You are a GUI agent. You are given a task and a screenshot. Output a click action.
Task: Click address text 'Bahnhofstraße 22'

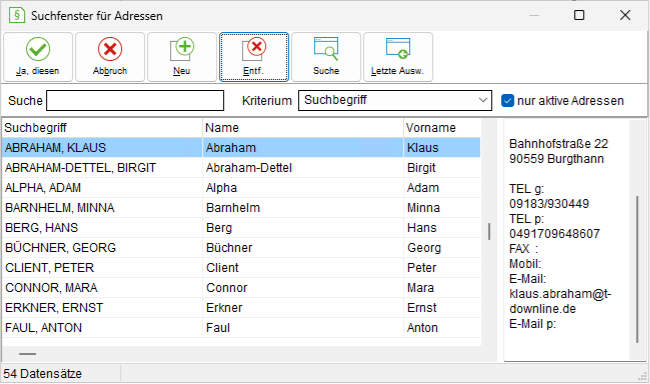[x=558, y=143]
